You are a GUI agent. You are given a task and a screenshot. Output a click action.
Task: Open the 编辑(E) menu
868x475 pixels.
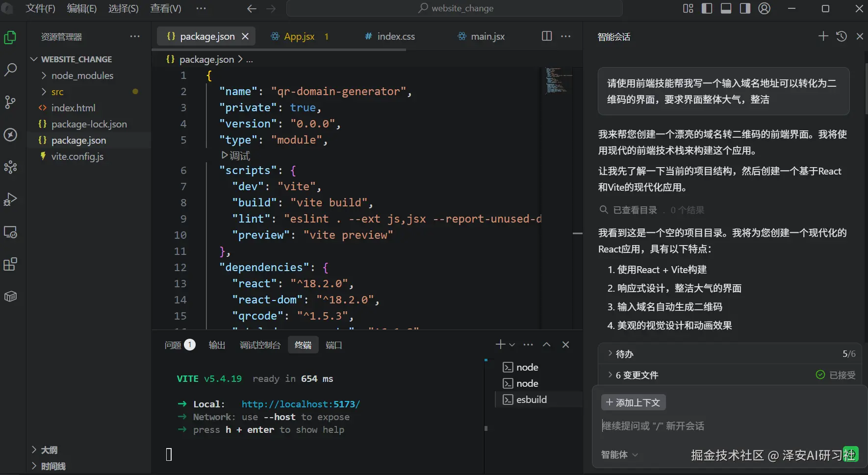point(82,8)
